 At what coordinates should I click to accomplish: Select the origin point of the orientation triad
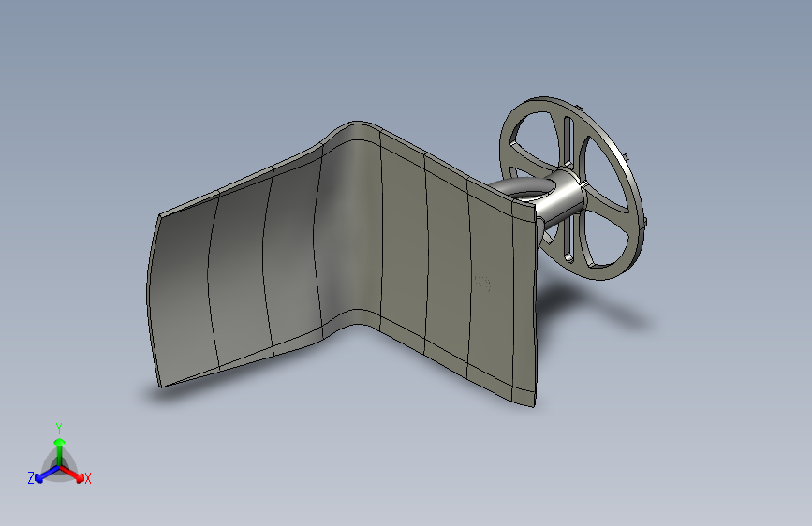pos(60,466)
